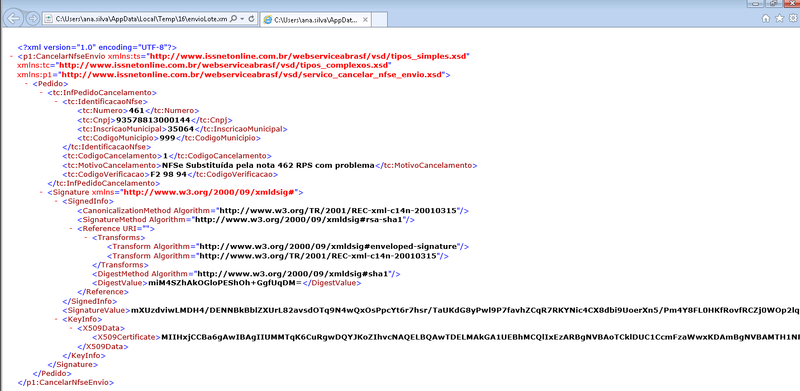800x391 pixels.
Task: Open Favorites with the star icon
Action: 780,18
